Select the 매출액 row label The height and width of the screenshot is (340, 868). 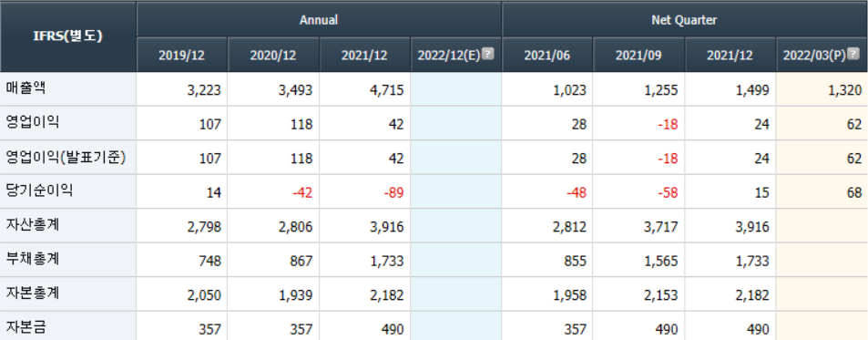coord(26,88)
